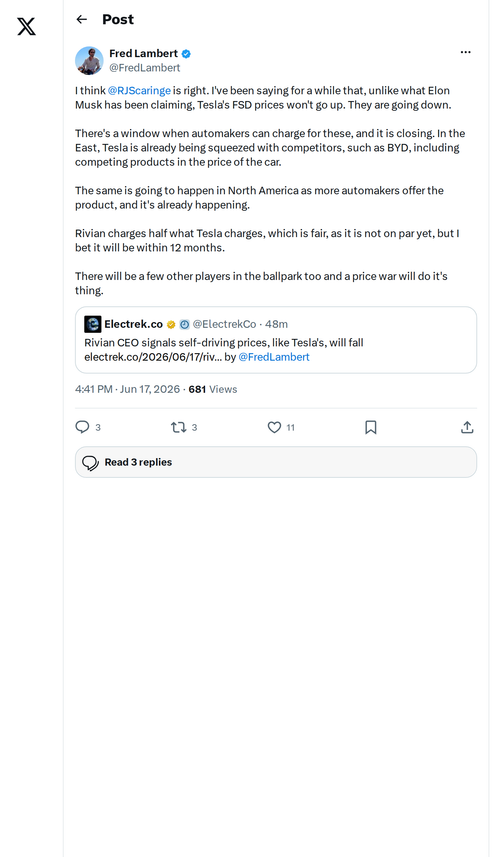Image resolution: width=500 pixels, height=857 pixels.
Task: Open the @FredLambert handle under the name
Action: tap(145, 68)
